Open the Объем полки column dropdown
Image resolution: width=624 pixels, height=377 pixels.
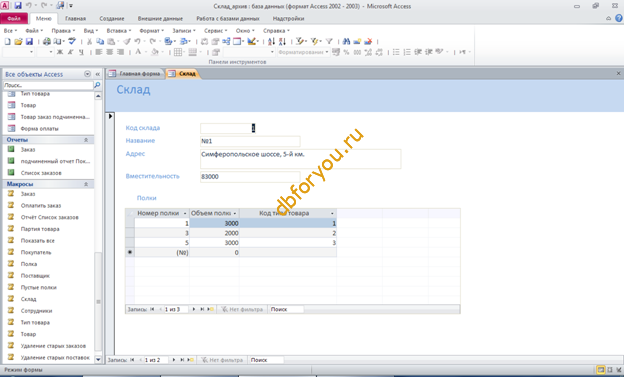click(x=235, y=213)
